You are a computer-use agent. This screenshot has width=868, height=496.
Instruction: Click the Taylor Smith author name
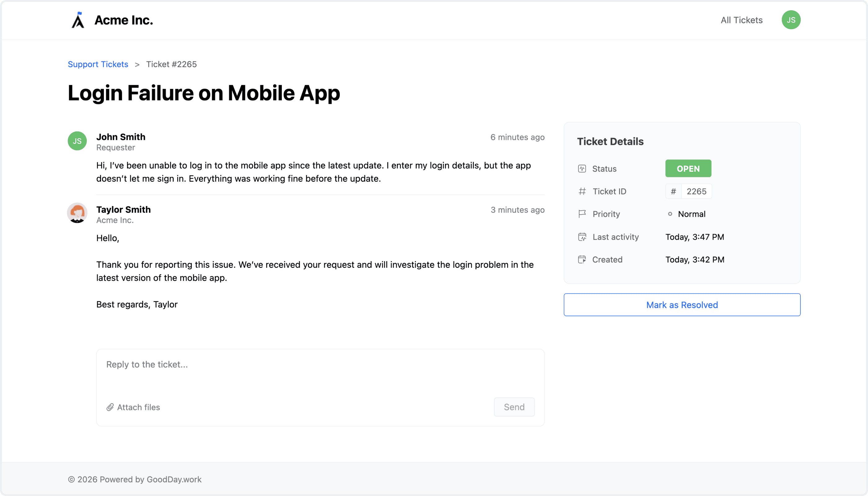point(123,209)
